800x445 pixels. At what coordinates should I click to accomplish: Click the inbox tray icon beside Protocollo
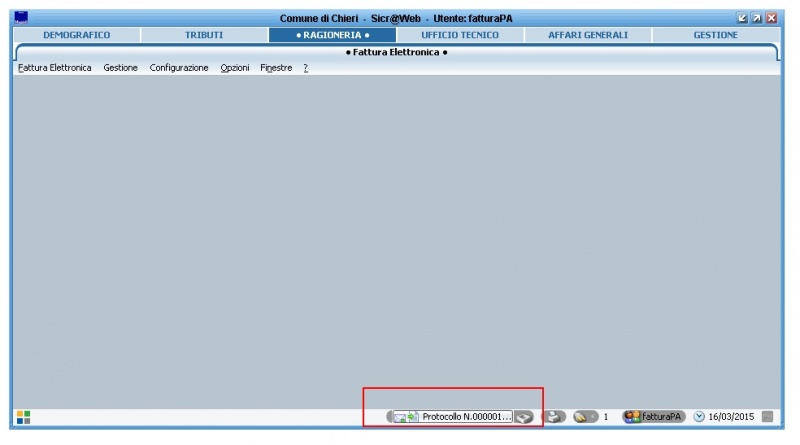[523, 417]
